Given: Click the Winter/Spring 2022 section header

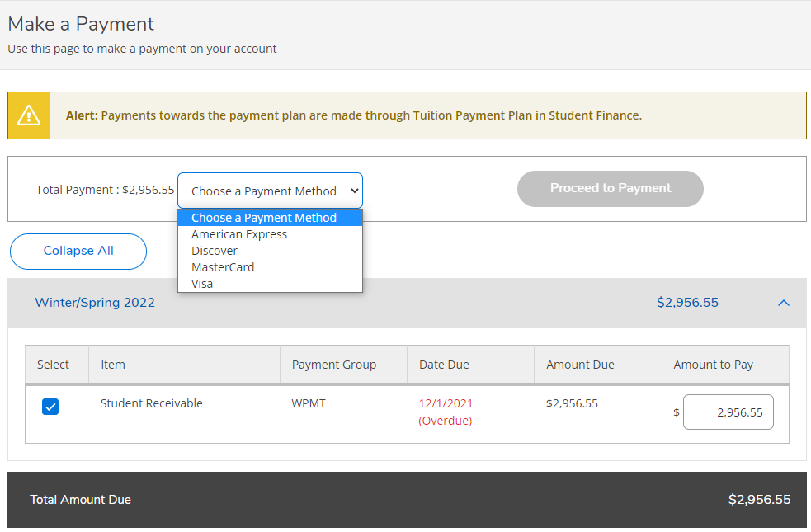Looking at the screenshot, I should click(x=94, y=303).
